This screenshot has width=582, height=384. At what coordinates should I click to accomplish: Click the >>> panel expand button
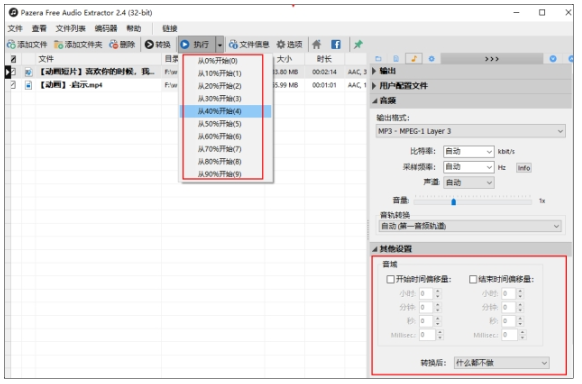point(492,59)
